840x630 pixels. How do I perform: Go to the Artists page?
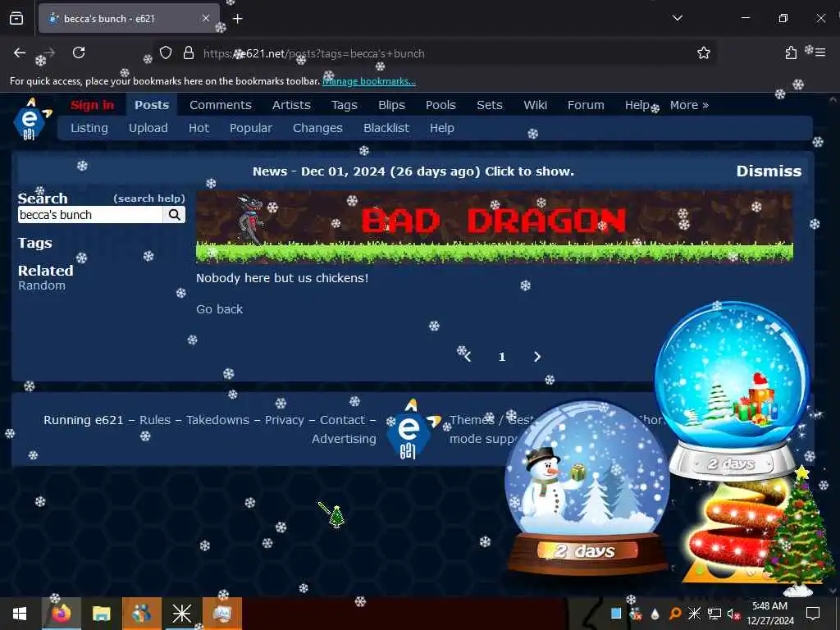point(291,105)
